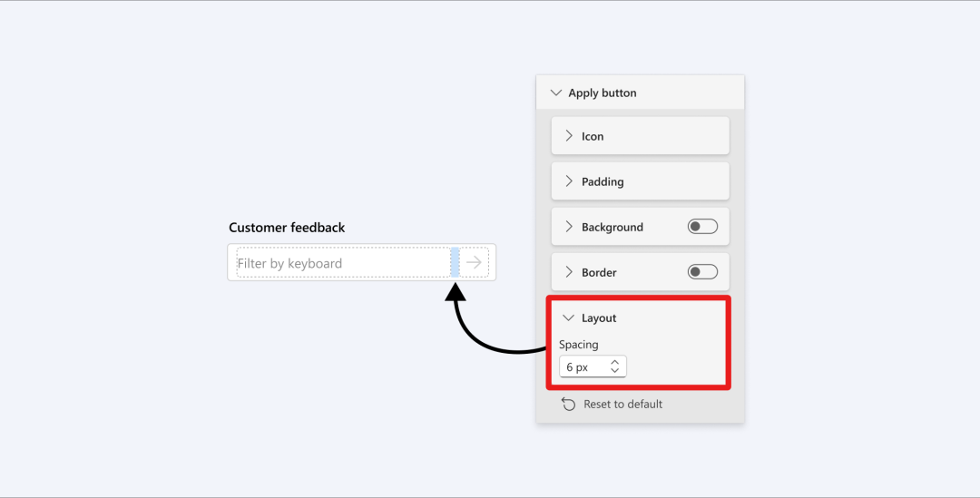Click the Filter by keyboard input field

343,262
